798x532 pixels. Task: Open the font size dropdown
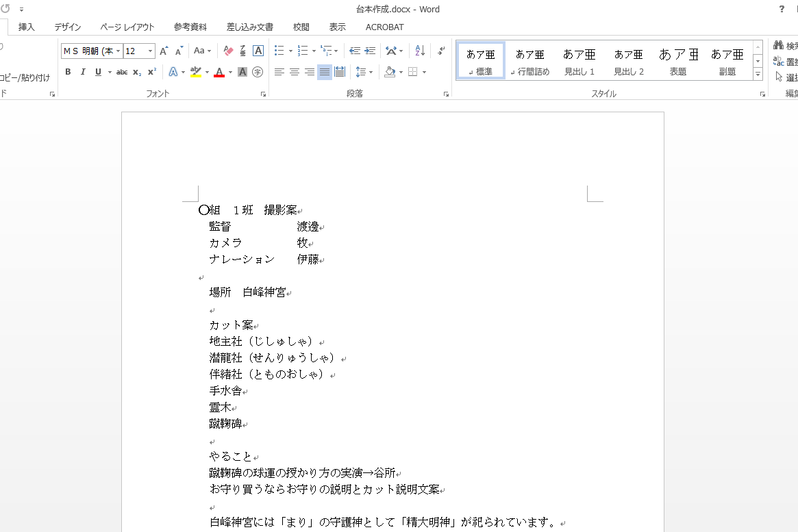[x=150, y=51]
